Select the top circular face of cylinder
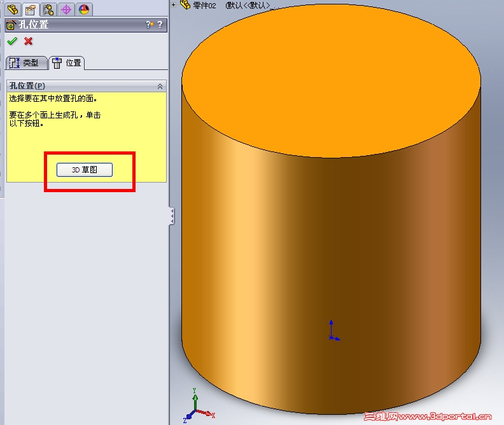This screenshot has width=504, height=425. [331, 80]
